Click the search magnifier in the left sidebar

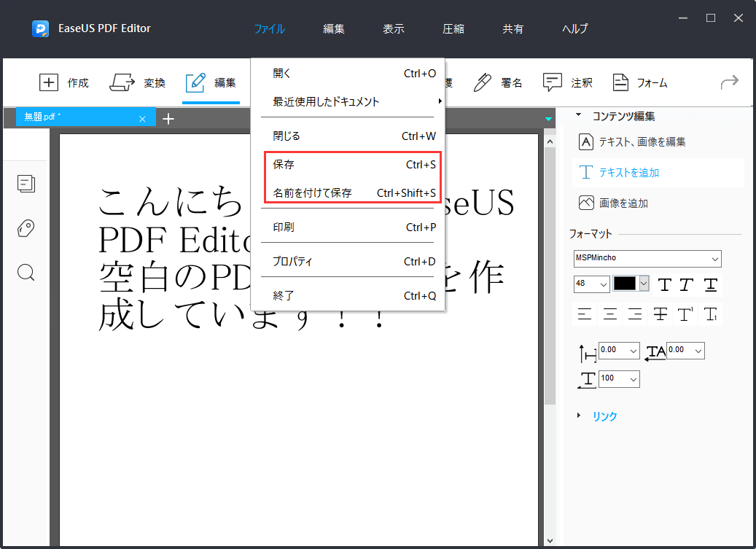click(26, 272)
